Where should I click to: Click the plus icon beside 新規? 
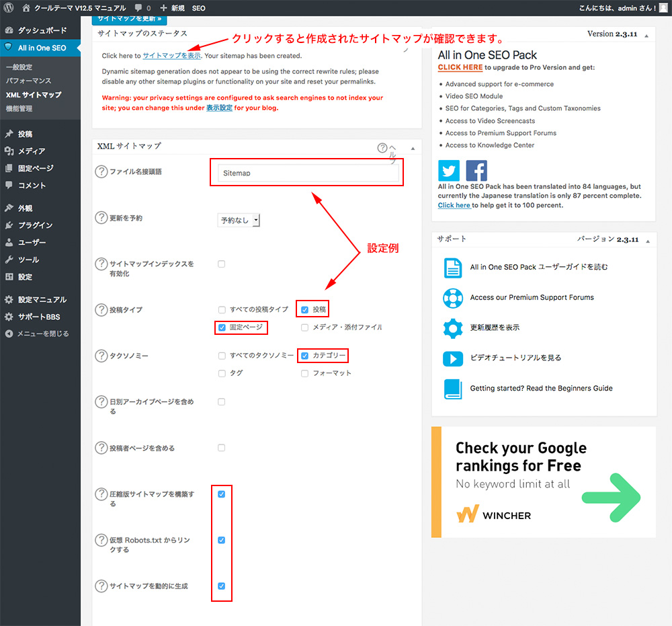click(163, 7)
